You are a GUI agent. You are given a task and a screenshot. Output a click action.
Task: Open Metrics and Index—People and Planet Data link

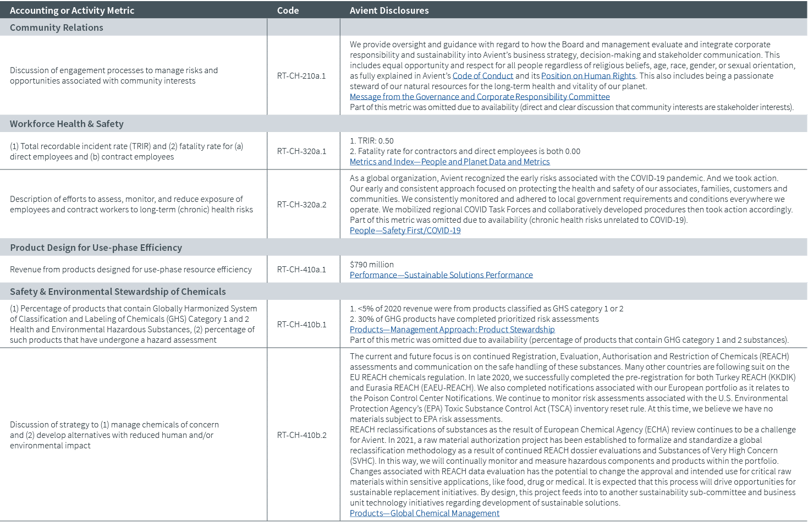(x=449, y=162)
